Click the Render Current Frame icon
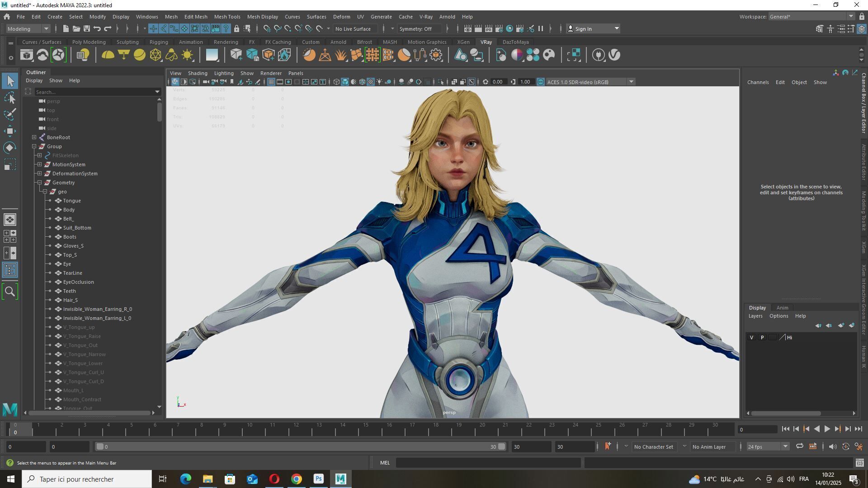The image size is (868, 488). click(x=478, y=28)
